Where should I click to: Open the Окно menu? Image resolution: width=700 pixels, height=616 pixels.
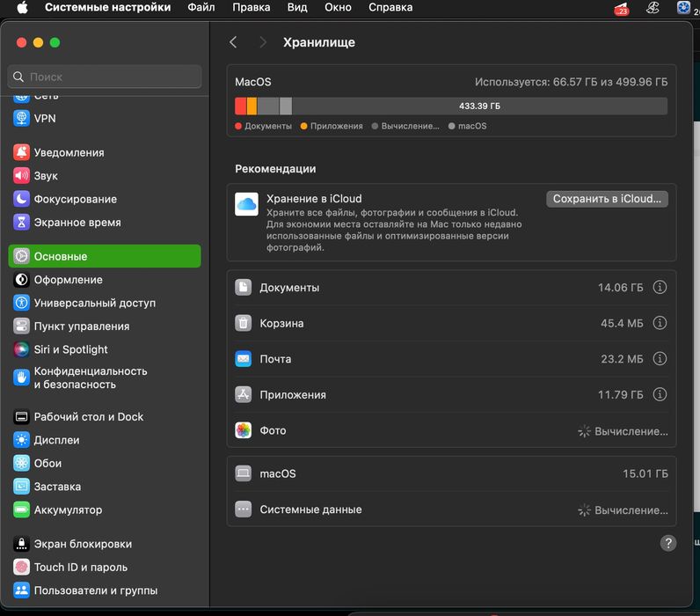(338, 8)
